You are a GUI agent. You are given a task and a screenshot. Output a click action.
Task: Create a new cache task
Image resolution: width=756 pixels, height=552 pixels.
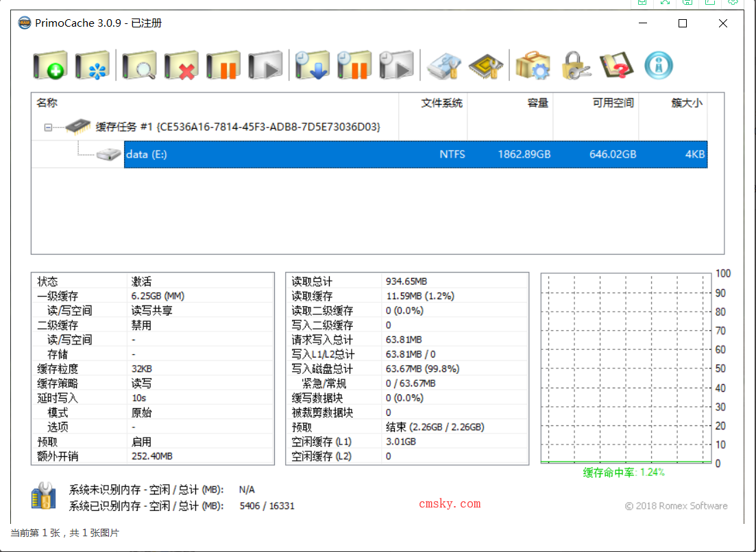pos(50,65)
